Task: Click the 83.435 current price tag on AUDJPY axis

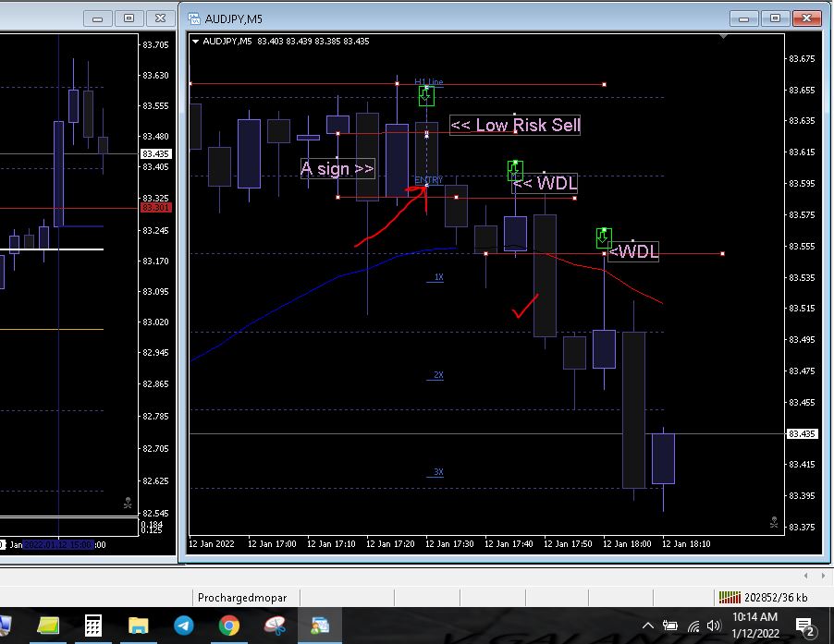Action: (x=802, y=434)
